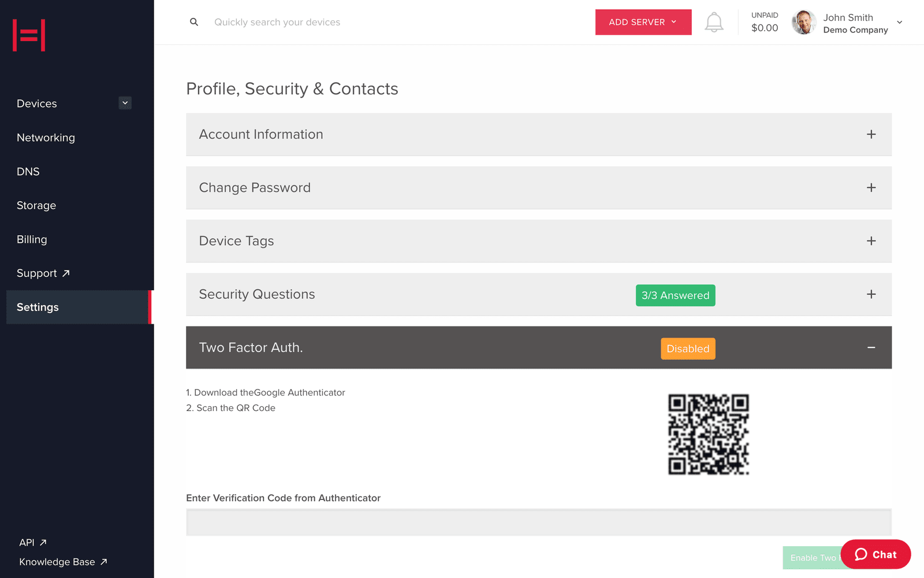Expand the Account Information section

(871, 134)
